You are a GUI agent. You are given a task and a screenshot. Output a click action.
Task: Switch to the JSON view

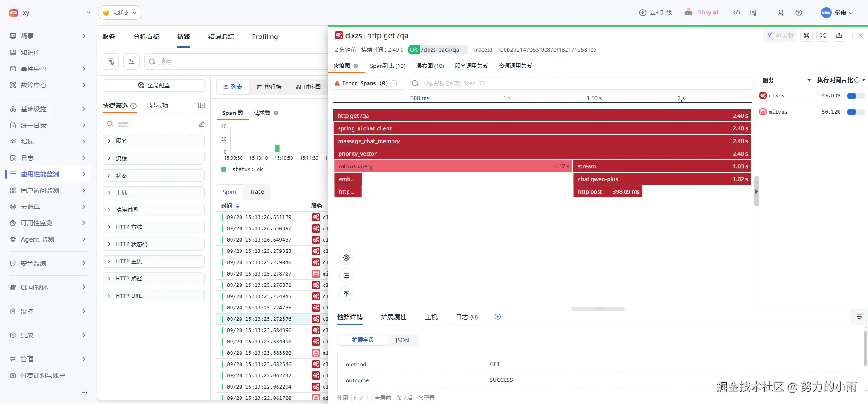(402, 340)
